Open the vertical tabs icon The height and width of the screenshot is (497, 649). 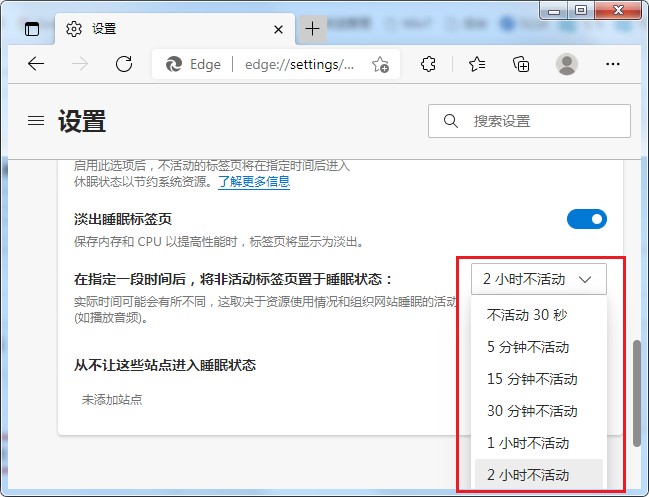32,29
